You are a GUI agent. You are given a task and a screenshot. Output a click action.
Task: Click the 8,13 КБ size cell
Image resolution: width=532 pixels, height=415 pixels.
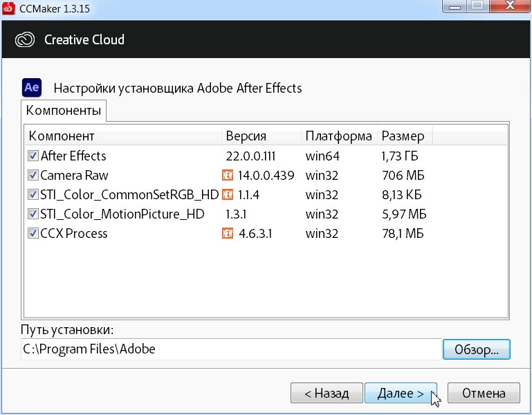tap(402, 195)
